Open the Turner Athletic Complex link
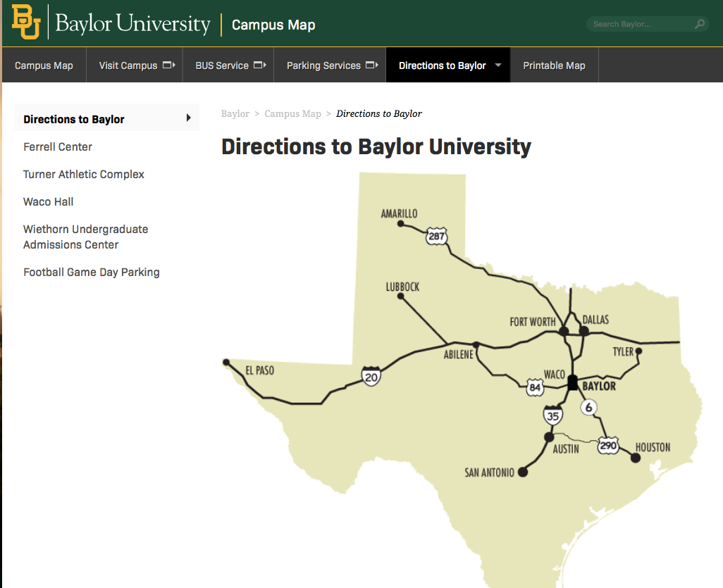This screenshot has width=723, height=588. coord(83,174)
